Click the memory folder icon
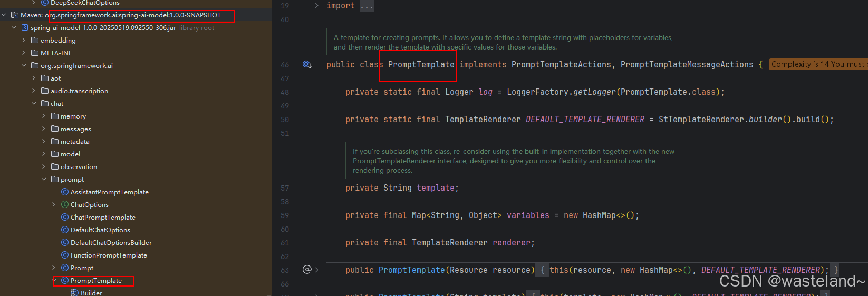This screenshot has height=296, width=868. pyautogui.click(x=55, y=116)
